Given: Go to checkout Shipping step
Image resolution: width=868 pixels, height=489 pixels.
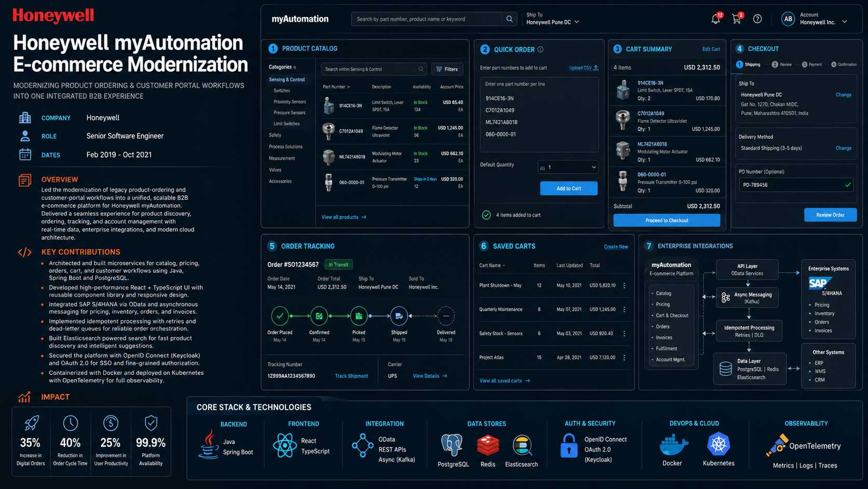Looking at the screenshot, I should pos(748,64).
